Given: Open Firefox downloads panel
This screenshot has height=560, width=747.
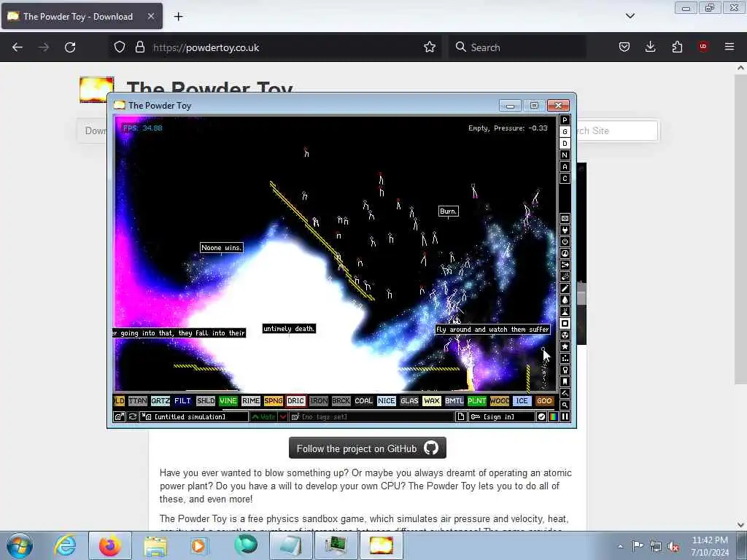Looking at the screenshot, I should 650,47.
